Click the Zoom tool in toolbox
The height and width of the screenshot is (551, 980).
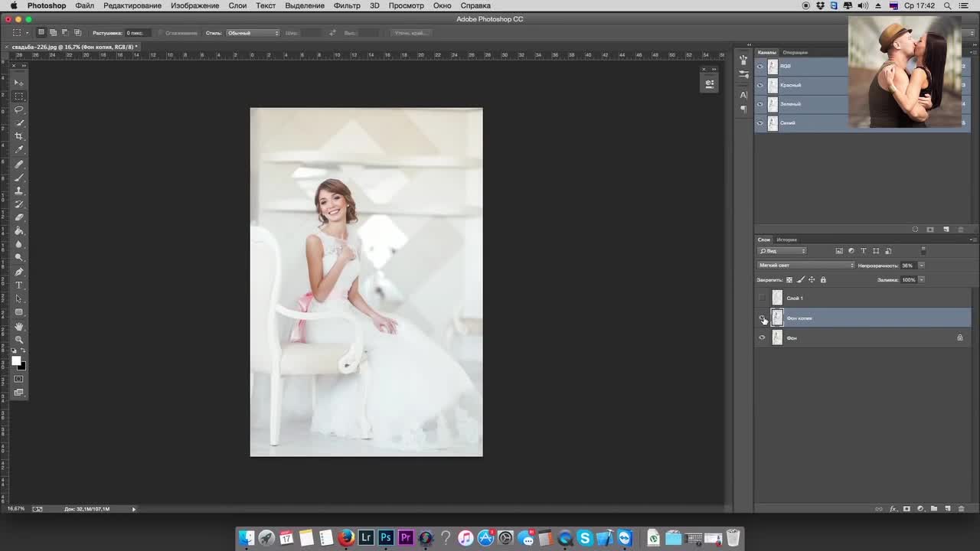tap(19, 340)
